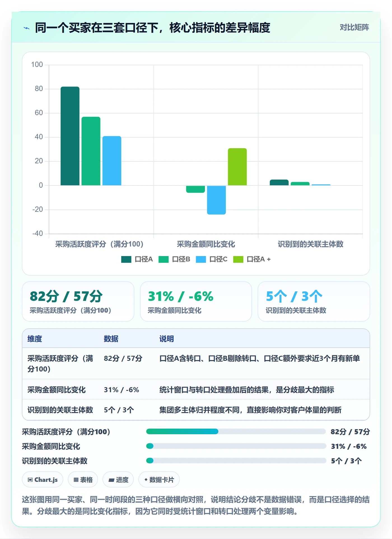392x539 pixels.
Task: Toggle the 口径A legend swatch
Action: (126, 259)
